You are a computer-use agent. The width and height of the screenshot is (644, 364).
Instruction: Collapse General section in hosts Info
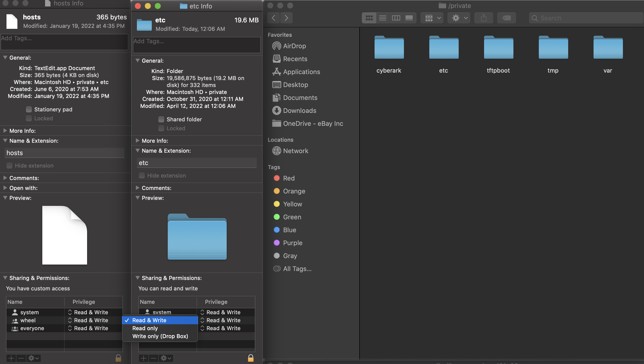[5, 57]
